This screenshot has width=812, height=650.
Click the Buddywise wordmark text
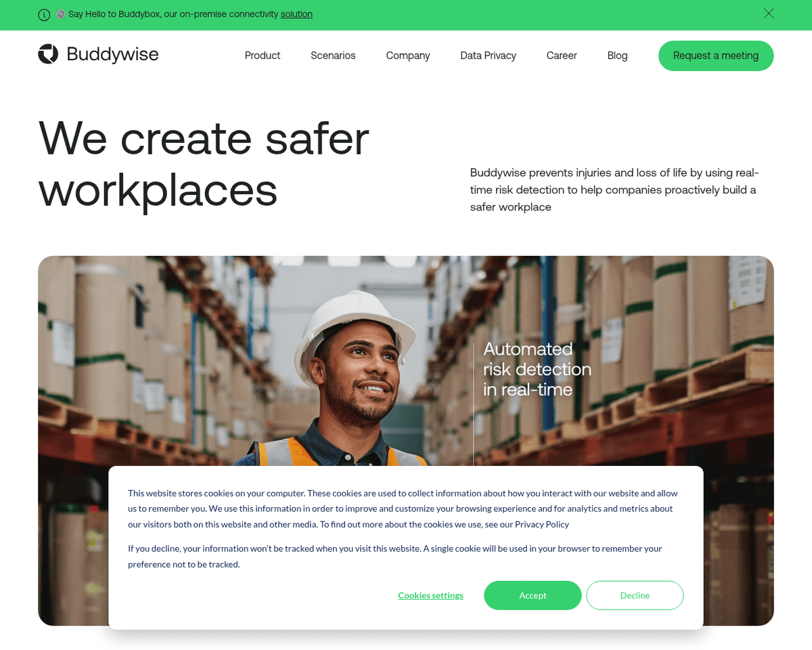pyautogui.click(x=112, y=54)
